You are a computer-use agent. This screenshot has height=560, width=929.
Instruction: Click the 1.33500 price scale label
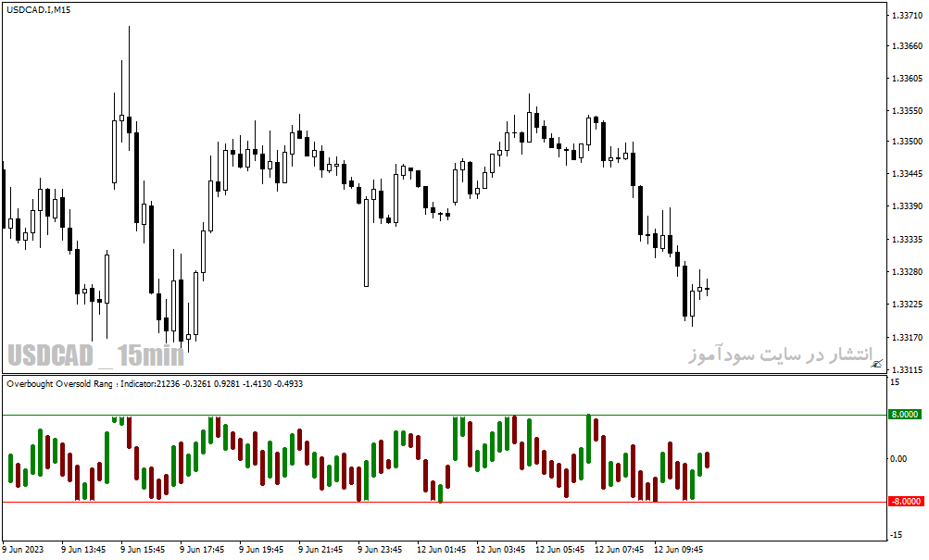pyautogui.click(x=907, y=141)
